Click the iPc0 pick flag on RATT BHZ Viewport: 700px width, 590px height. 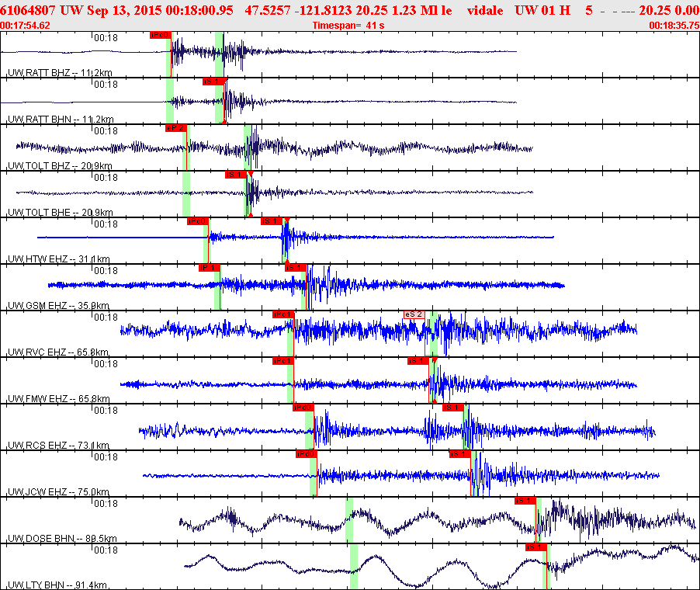(161, 35)
